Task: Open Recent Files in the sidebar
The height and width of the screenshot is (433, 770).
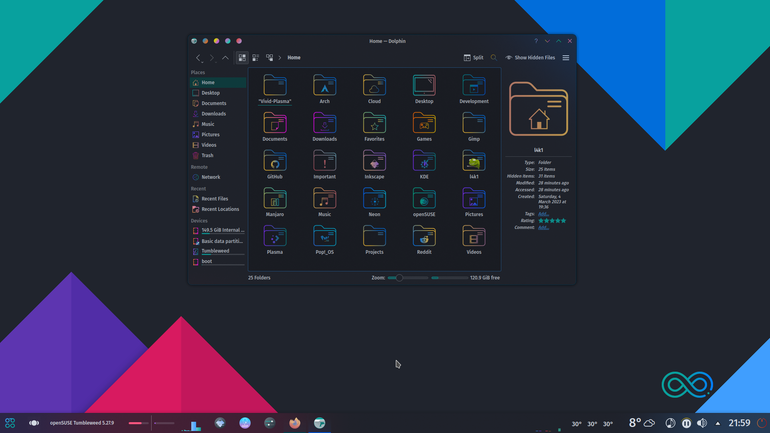Action: (x=218, y=199)
